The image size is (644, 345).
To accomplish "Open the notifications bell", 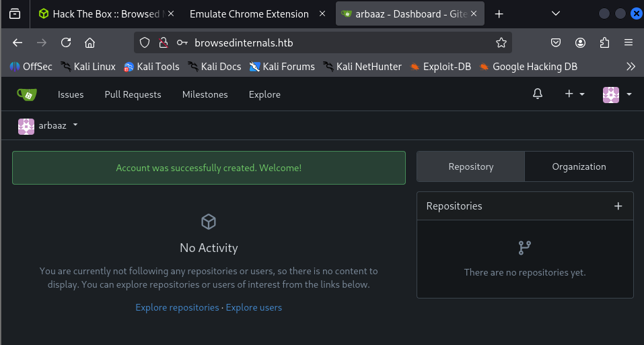I will click(x=537, y=94).
